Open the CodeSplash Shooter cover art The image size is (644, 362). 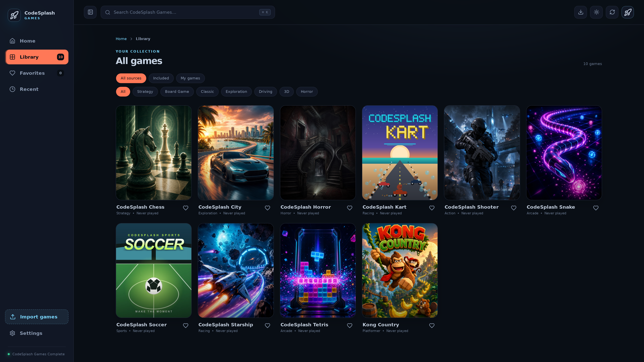(x=482, y=153)
